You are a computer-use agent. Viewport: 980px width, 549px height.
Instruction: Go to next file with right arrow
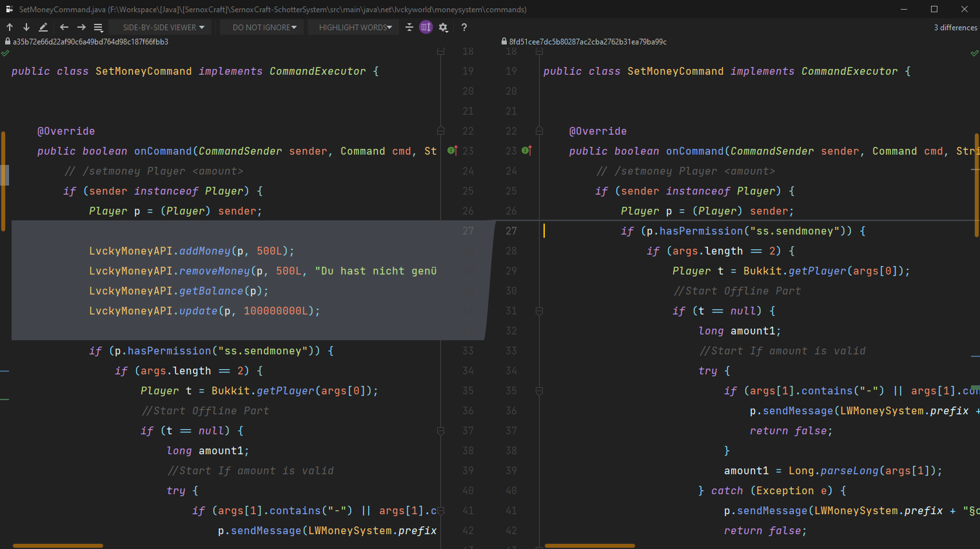81,27
